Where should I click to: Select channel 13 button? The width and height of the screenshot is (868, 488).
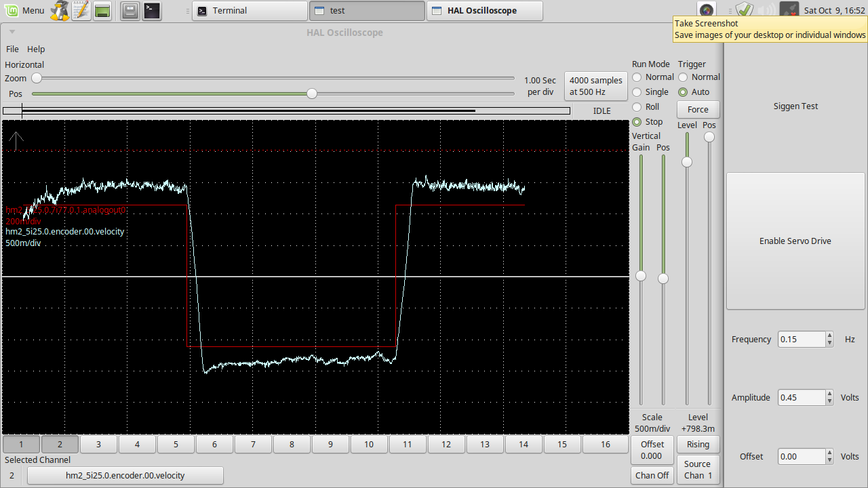pyautogui.click(x=485, y=444)
